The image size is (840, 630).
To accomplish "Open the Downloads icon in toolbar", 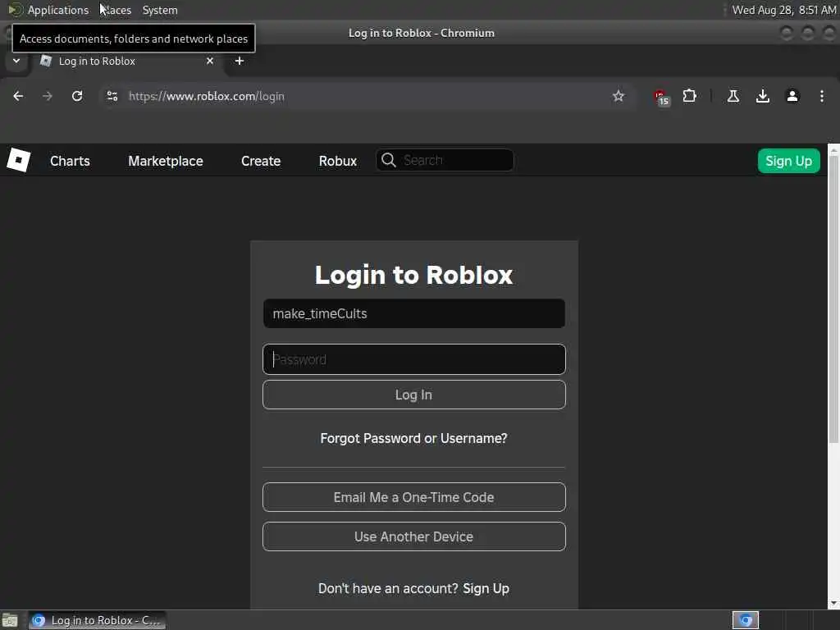I will [763, 96].
